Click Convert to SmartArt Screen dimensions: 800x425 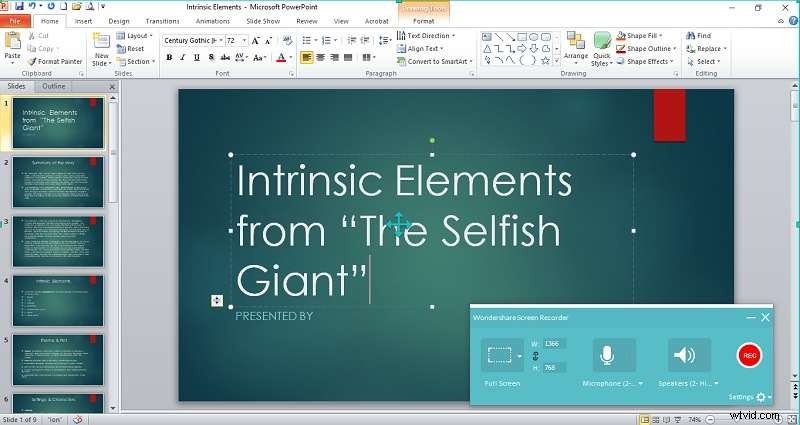(x=435, y=61)
